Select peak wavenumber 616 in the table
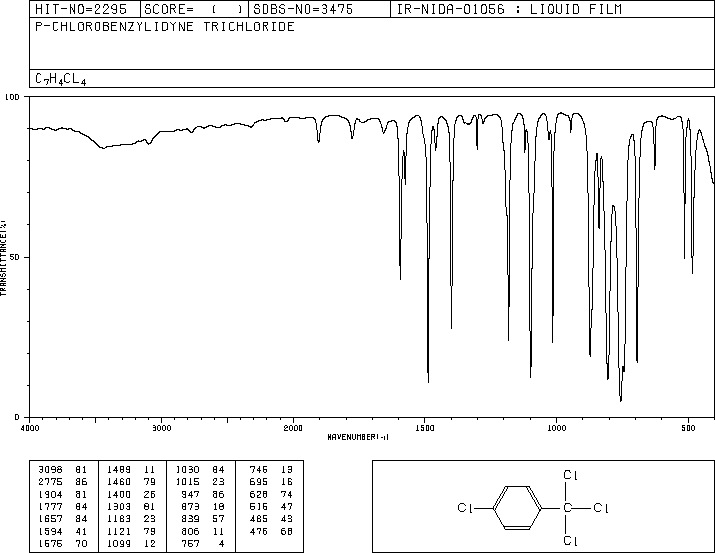The width and height of the screenshot is (715, 553). (x=259, y=506)
